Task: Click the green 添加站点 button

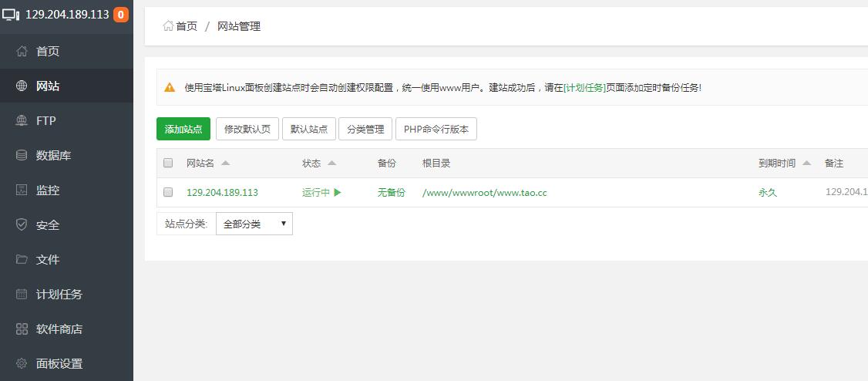Action: coord(183,129)
